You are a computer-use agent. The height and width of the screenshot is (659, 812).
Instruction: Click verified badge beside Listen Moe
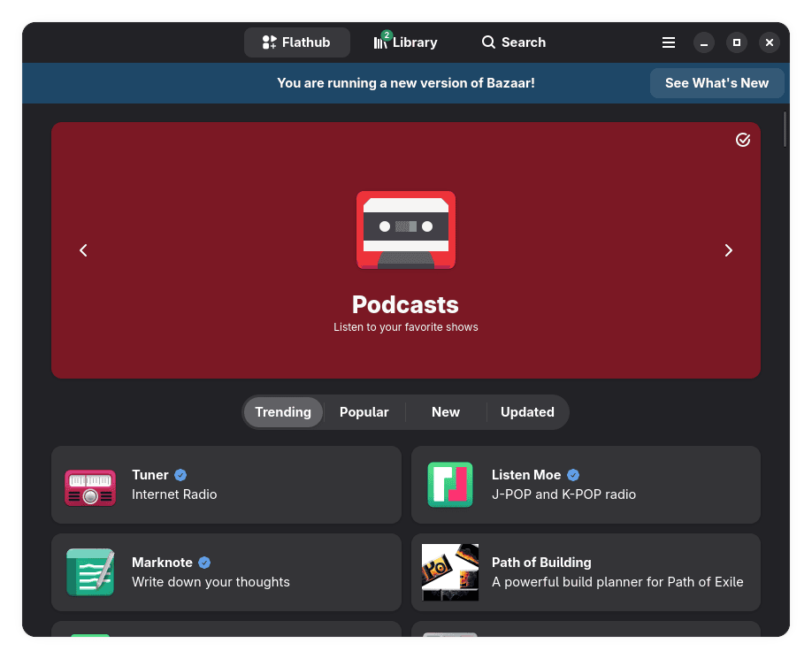coord(573,475)
